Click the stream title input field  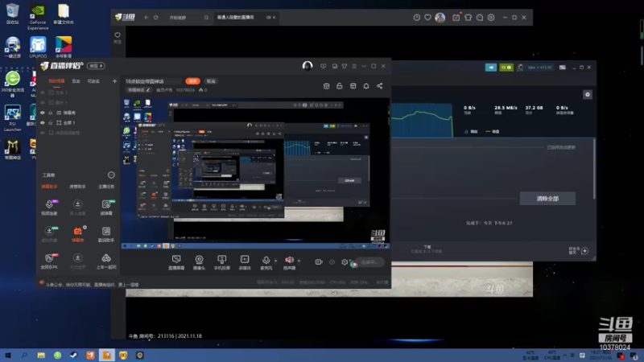pyautogui.click(x=153, y=81)
